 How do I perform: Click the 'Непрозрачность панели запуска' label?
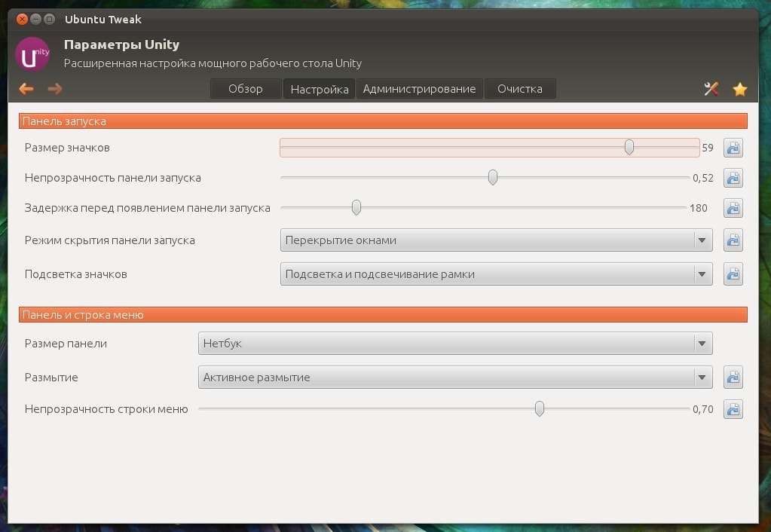point(112,178)
